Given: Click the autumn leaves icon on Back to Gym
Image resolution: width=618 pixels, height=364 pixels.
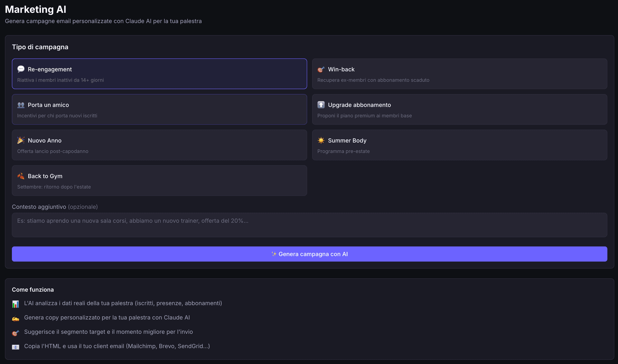Looking at the screenshot, I should (21, 176).
